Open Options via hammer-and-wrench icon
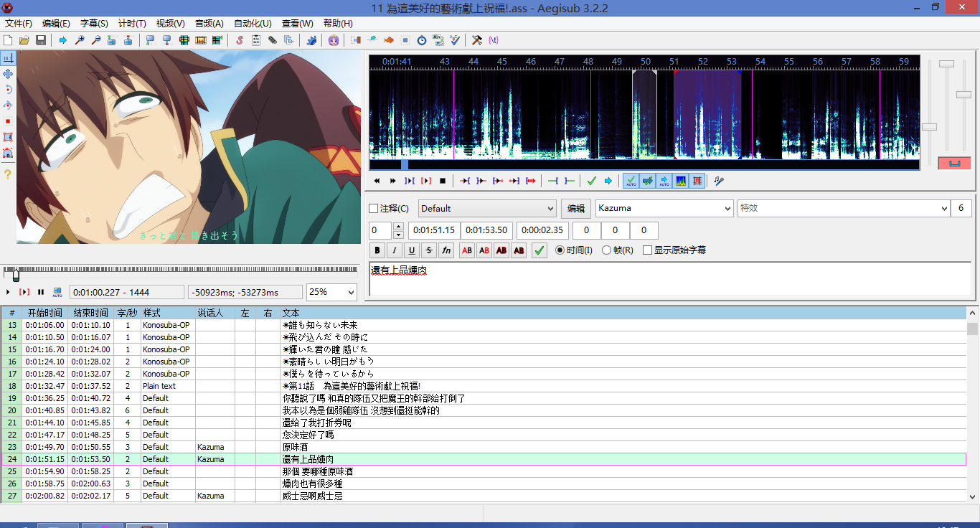 (477, 40)
